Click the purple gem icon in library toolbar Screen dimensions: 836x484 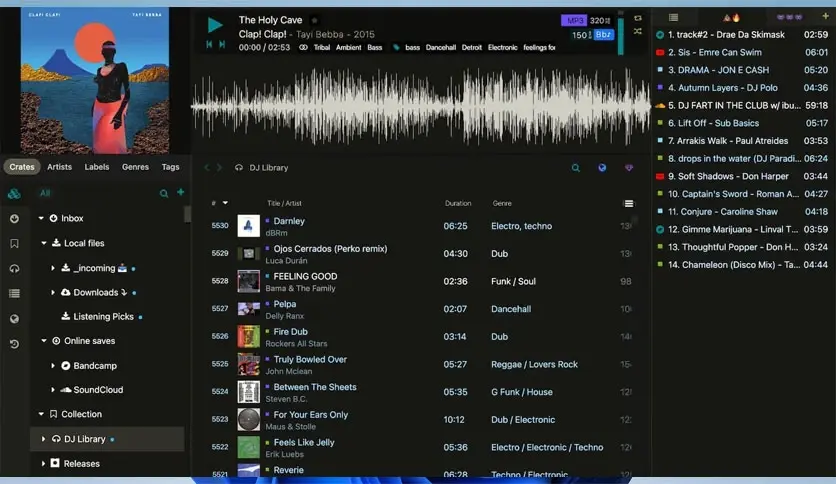(x=629, y=168)
